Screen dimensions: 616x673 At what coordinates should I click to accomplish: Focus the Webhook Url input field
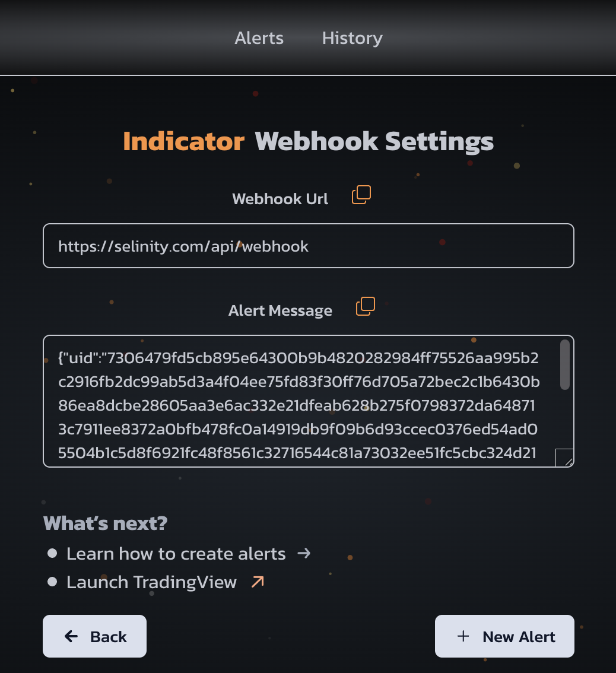[308, 246]
